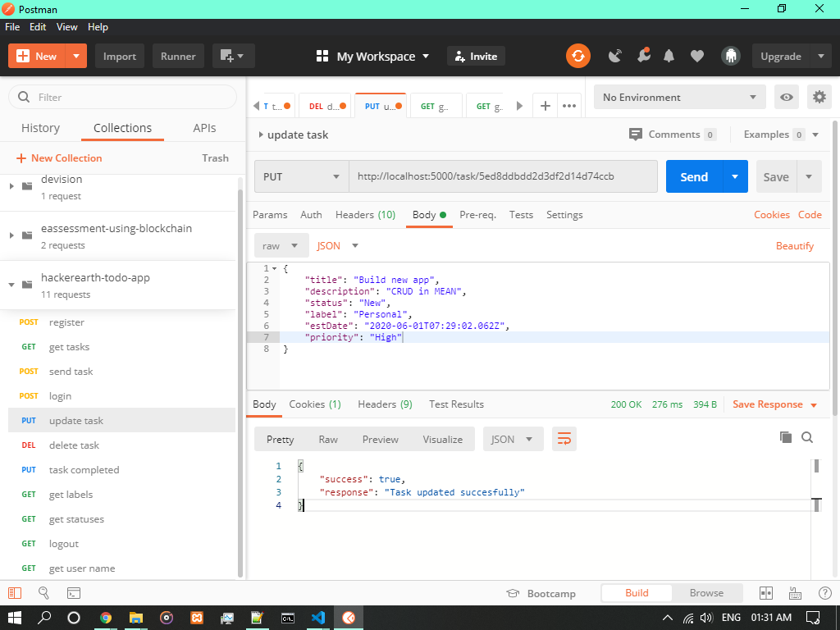Open the comments icon

636,135
